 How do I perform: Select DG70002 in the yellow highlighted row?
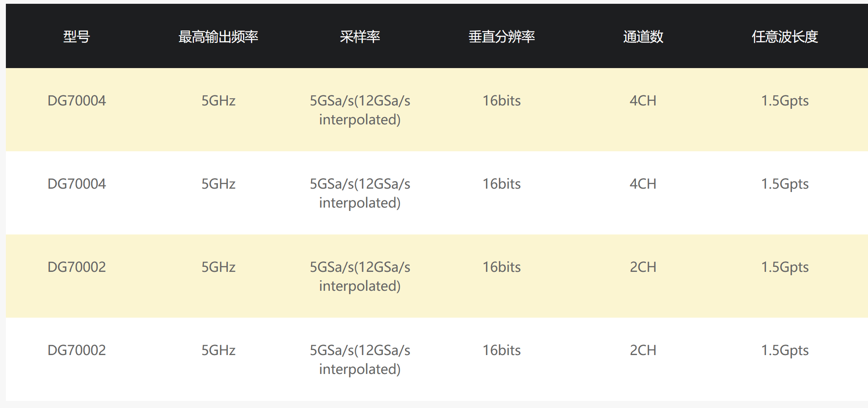click(x=77, y=267)
